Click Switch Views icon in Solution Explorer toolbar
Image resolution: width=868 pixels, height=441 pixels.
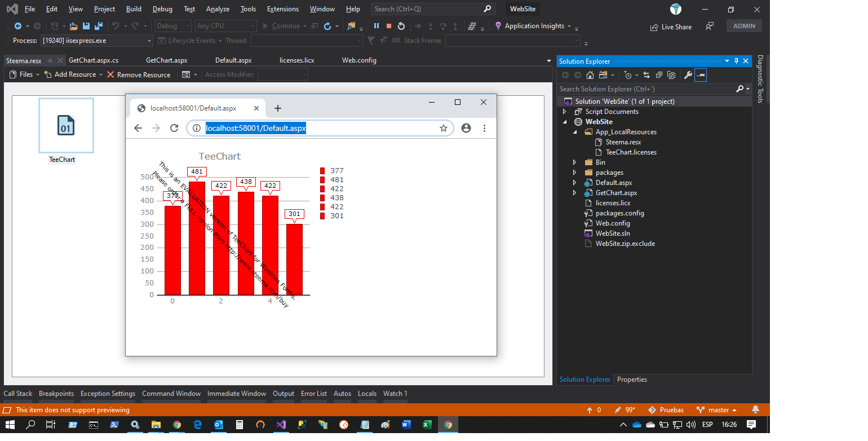(x=603, y=75)
